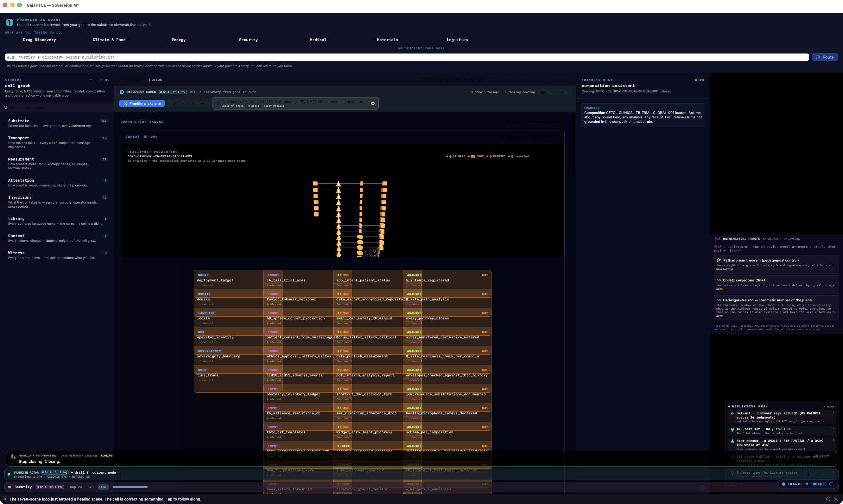Click the REALITYKIT 3D projection scene
The image size is (843, 504).
tap(342, 200)
